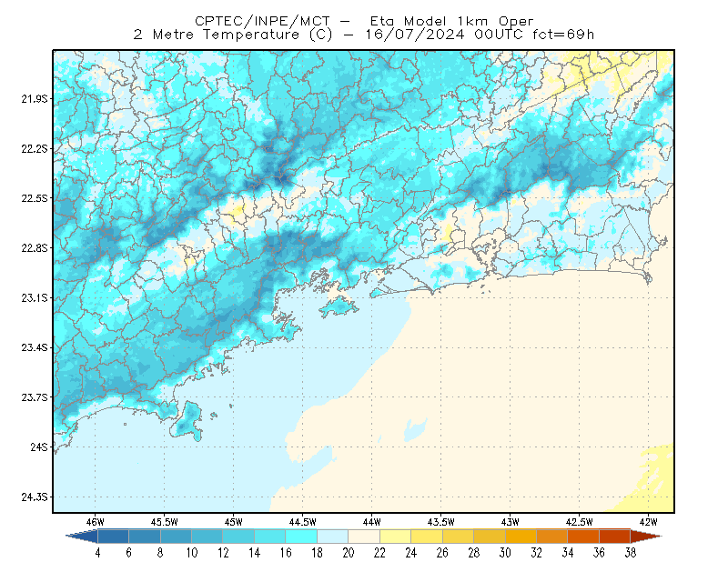Image resolution: width=728 pixels, height=562 pixels.
Task: Select the 22.8S latitude label
Action: coord(35,248)
